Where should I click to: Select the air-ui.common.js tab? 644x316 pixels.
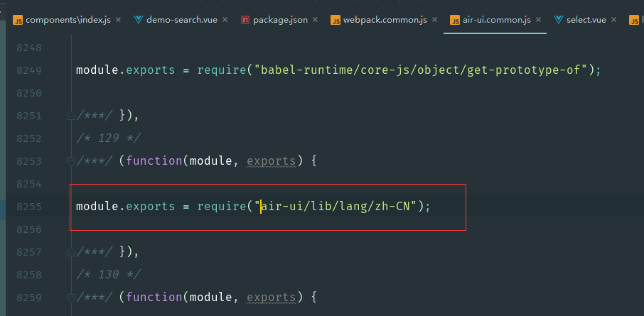click(497, 20)
